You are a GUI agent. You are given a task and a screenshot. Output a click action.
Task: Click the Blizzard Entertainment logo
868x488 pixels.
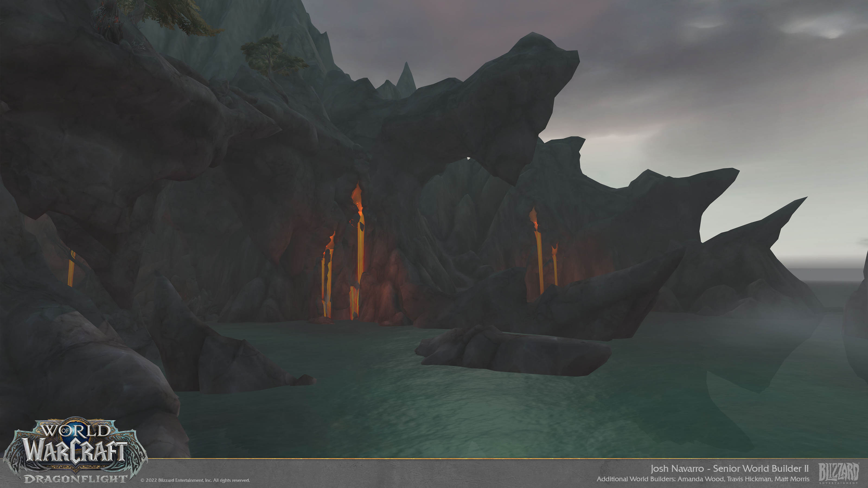[x=838, y=473]
